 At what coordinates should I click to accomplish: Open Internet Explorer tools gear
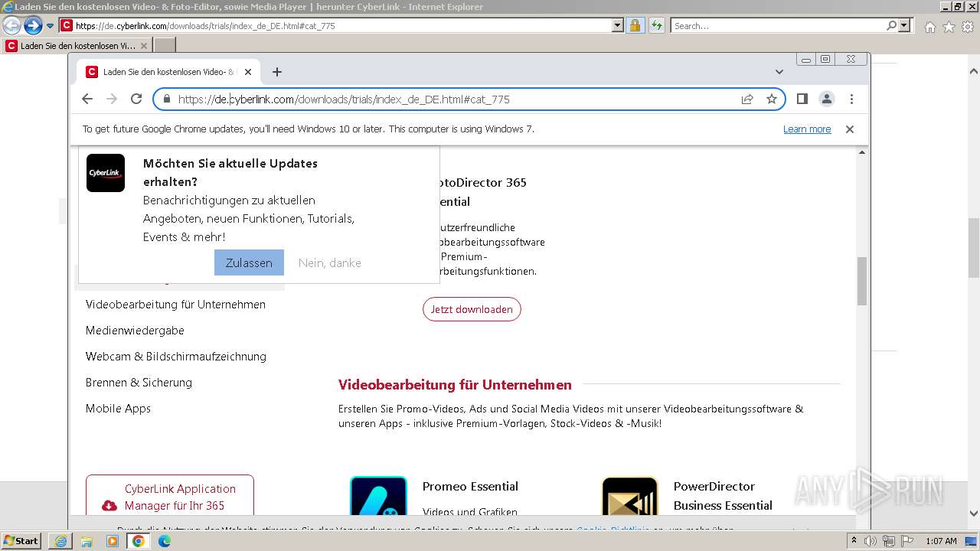[x=968, y=27]
